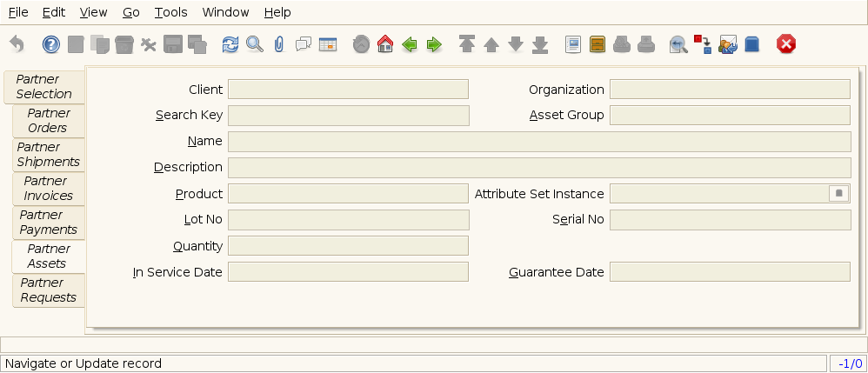Open the Window menu
This screenshot has height=373, width=868.
(225, 12)
